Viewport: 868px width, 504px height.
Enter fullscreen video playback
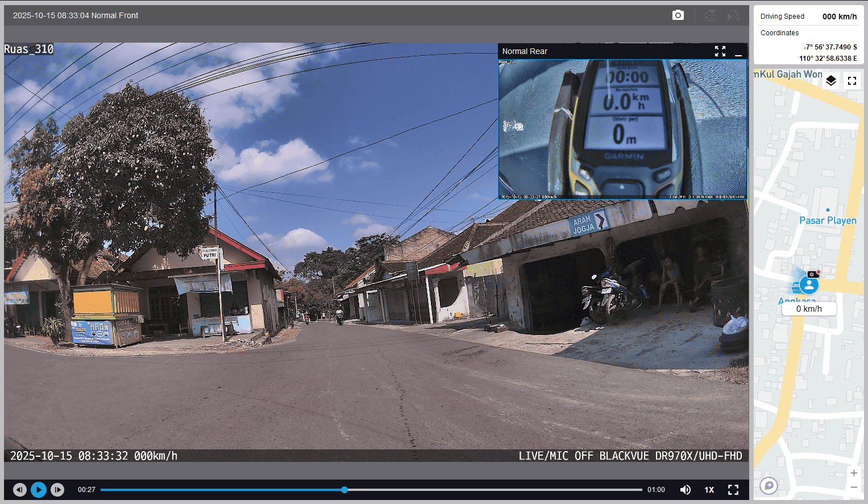(x=733, y=490)
